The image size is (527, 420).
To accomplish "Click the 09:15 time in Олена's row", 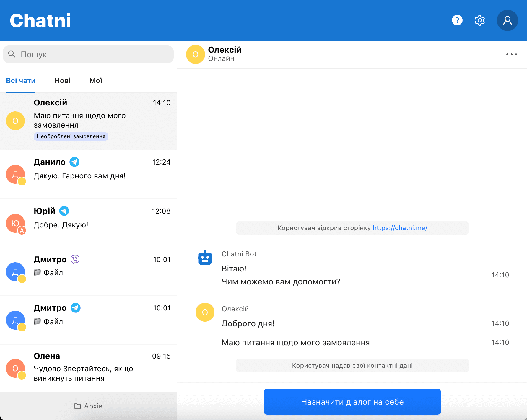I will coord(161,356).
